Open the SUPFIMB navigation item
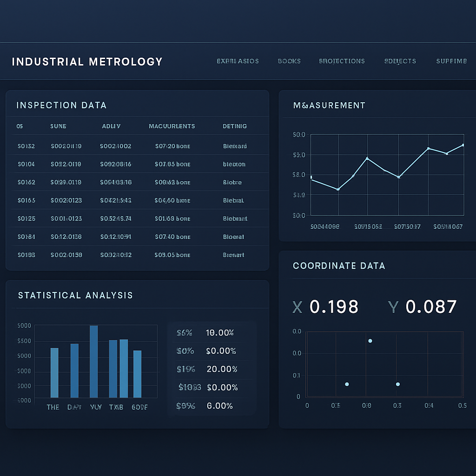The image size is (476, 476). click(451, 61)
